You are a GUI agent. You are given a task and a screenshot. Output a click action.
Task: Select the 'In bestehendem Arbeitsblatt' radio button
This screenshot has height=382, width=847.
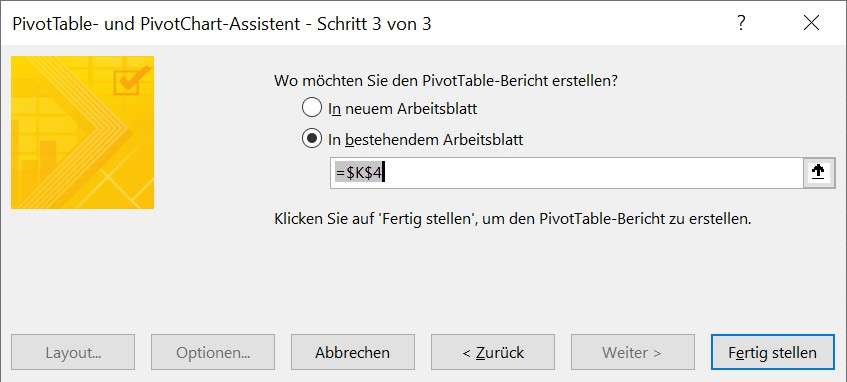pyautogui.click(x=312, y=139)
